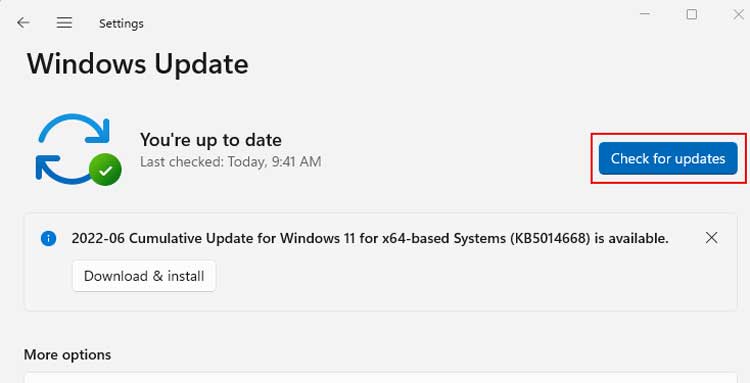Click the blue info icon on update notice
The height and width of the screenshot is (383, 750).
coord(48,238)
